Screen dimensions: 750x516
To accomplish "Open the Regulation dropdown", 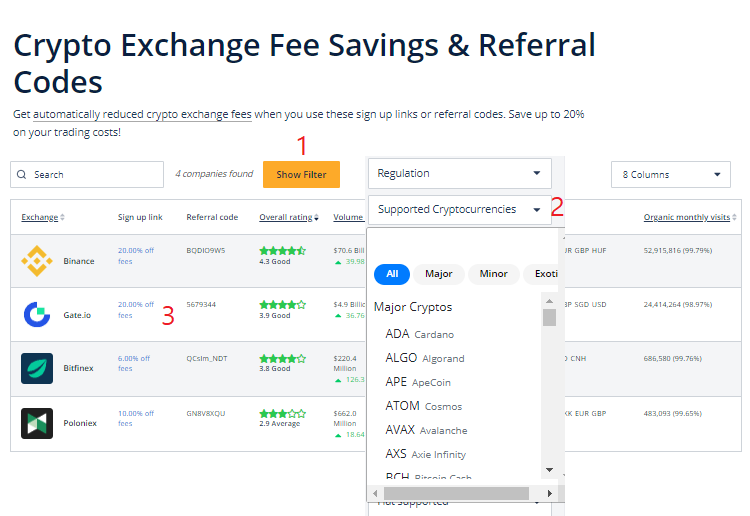I will click(x=459, y=173).
